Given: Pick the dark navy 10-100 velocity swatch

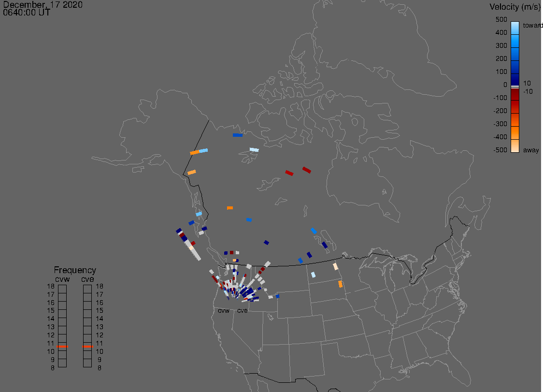Looking at the screenshot, I should [515, 80].
